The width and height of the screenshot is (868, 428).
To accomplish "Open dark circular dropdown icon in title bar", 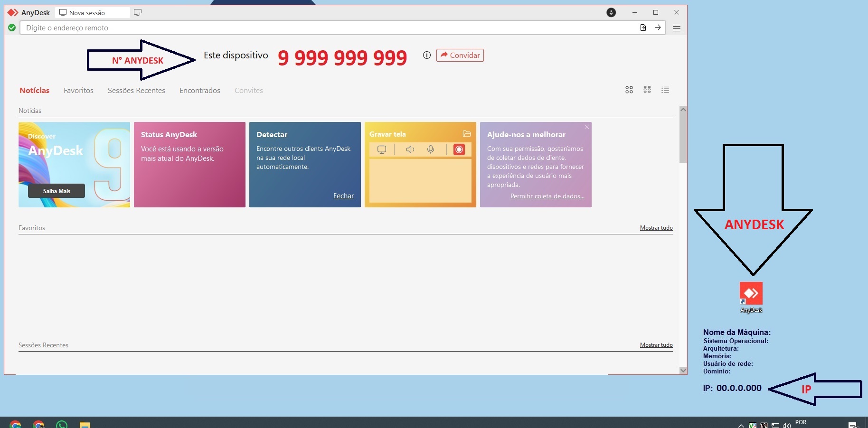I will tap(611, 12).
